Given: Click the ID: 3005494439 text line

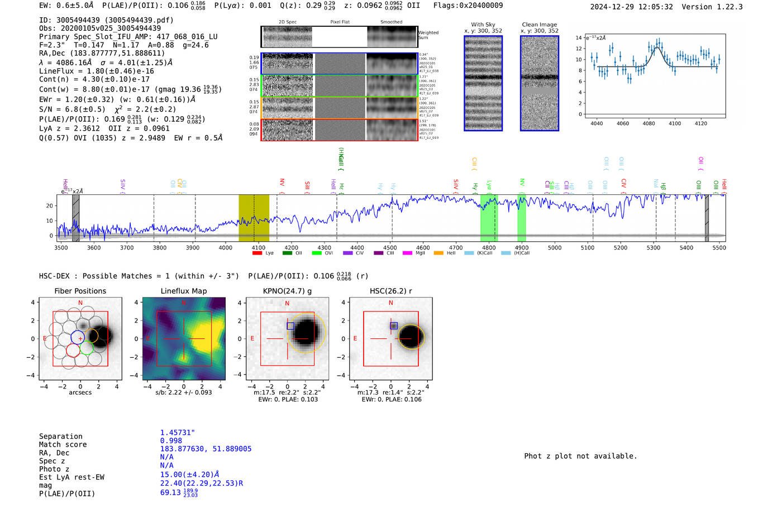Looking at the screenshot, I should (106, 20).
